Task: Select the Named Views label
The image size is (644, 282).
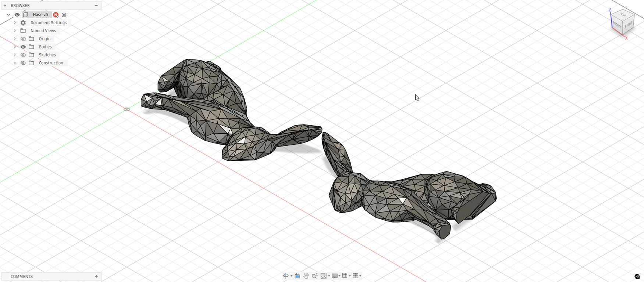Action: pyautogui.click(x=43, y=31)
